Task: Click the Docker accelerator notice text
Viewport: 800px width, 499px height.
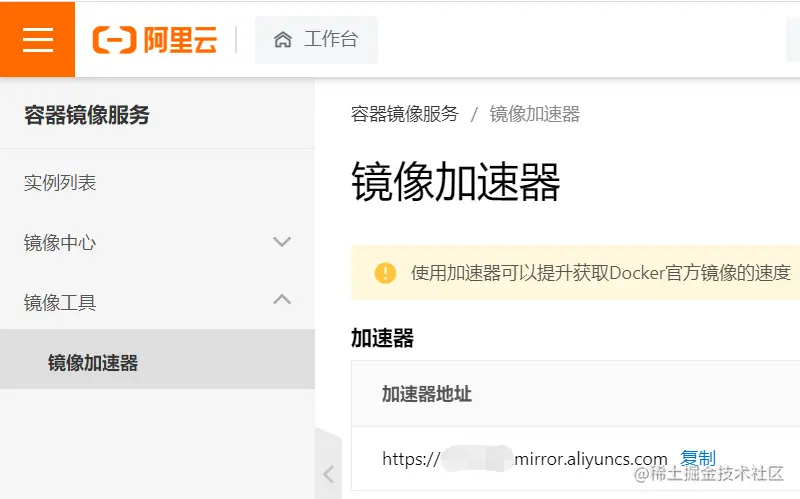Action: pos(601,273)
